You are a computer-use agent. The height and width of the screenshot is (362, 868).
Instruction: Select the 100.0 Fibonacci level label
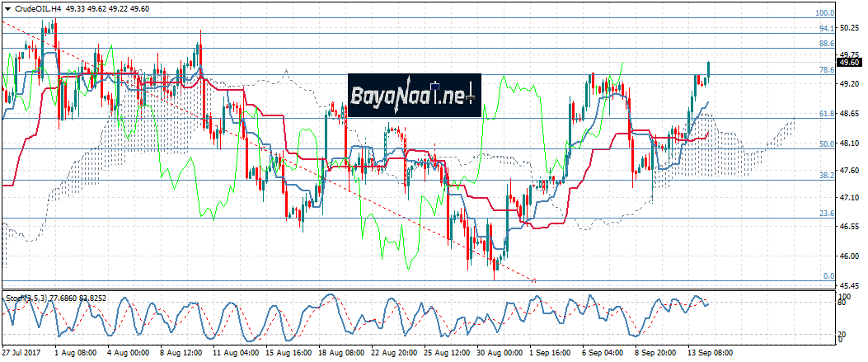[x=825, y=13]
